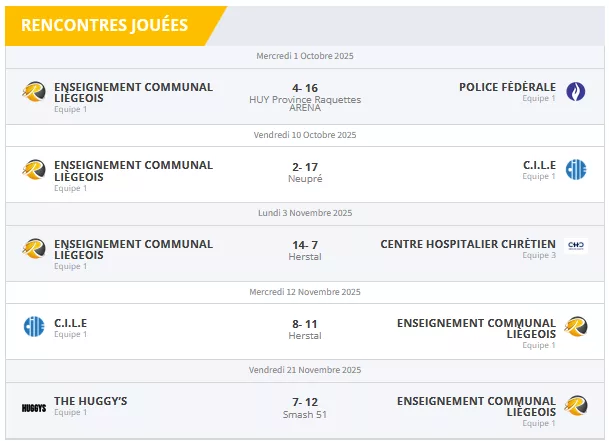
Task: Click the 4-16 match score
Action: tap(305, 88)
